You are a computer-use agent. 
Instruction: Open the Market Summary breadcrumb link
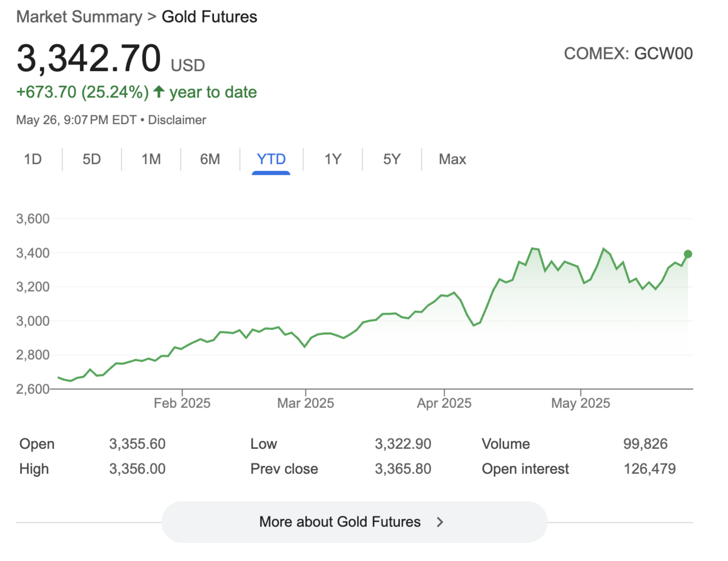[x=79, y=17]
